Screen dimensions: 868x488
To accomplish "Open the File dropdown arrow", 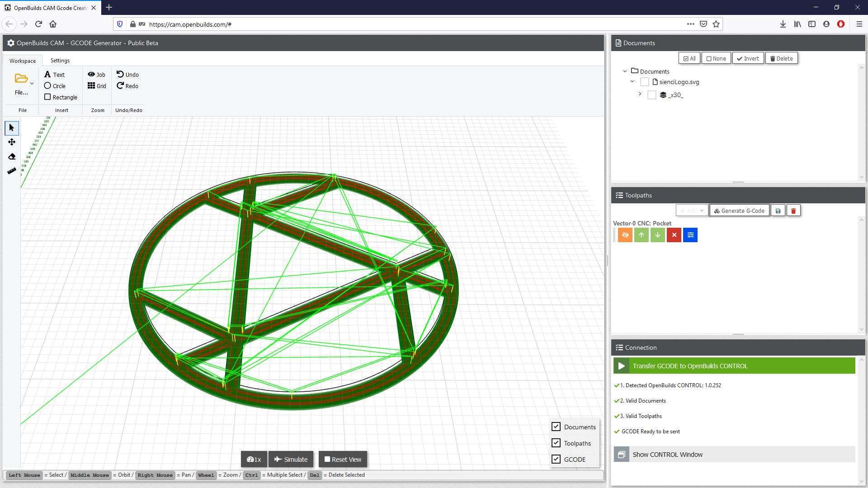I will (x=32, y=84).
